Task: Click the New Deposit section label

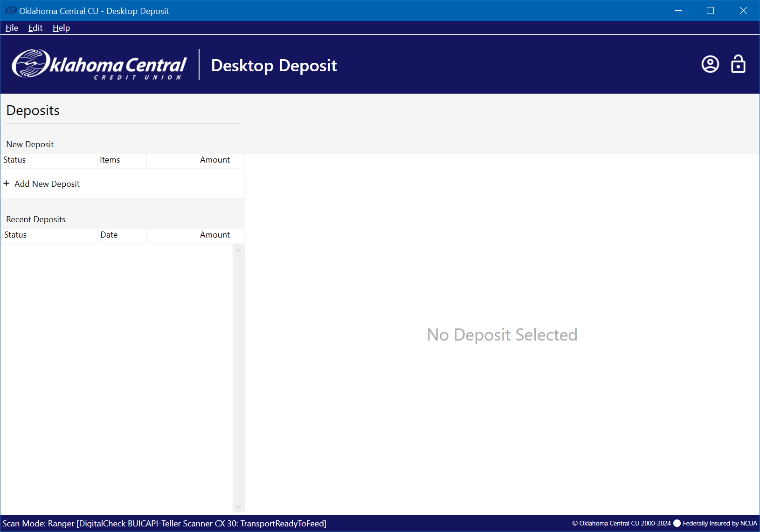Action: pos(30,144)
